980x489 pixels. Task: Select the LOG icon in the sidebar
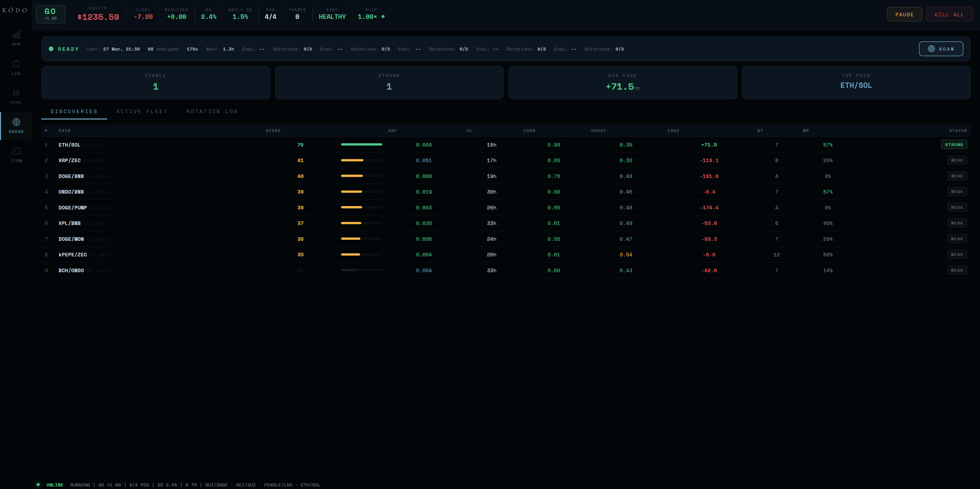coord(16,67)
